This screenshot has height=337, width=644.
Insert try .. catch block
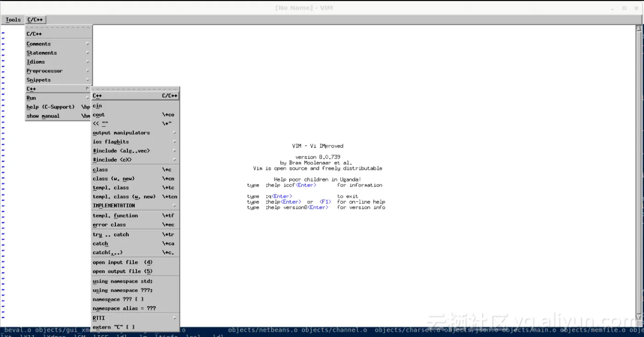point(136,235)
